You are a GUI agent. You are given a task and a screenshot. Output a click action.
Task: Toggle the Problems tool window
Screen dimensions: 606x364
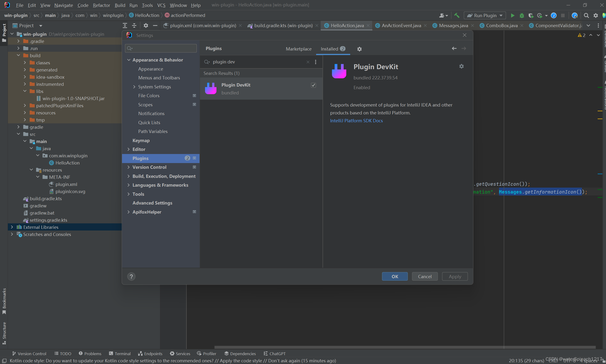click(x=90, y=354)
